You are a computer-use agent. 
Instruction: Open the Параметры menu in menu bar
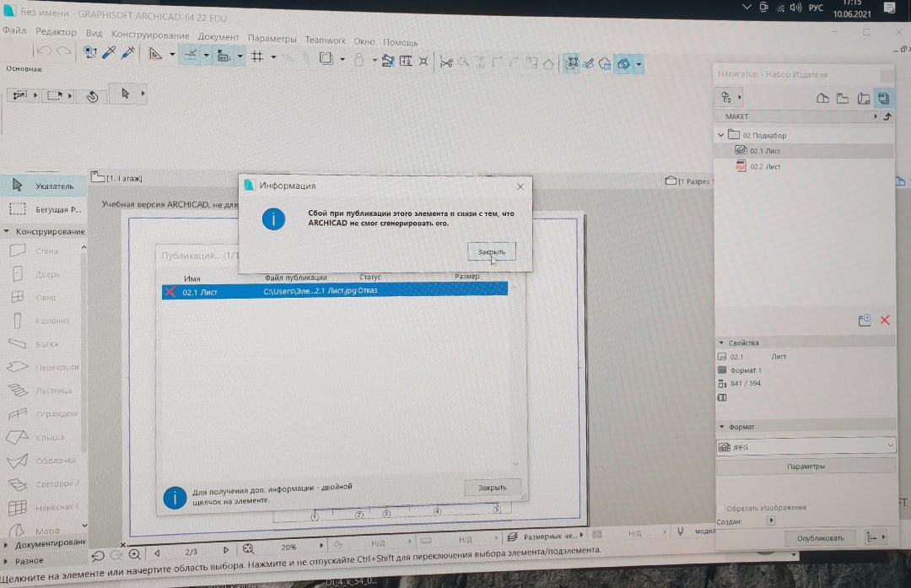272,38
